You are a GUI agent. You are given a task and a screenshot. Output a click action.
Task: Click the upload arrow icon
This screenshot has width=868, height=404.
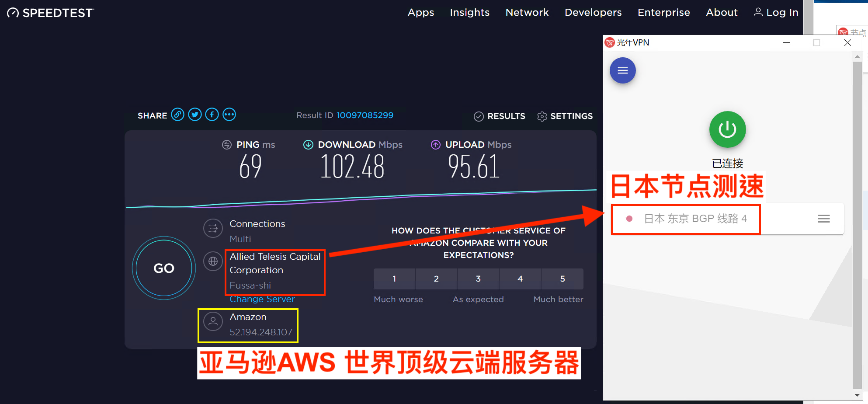436,145
